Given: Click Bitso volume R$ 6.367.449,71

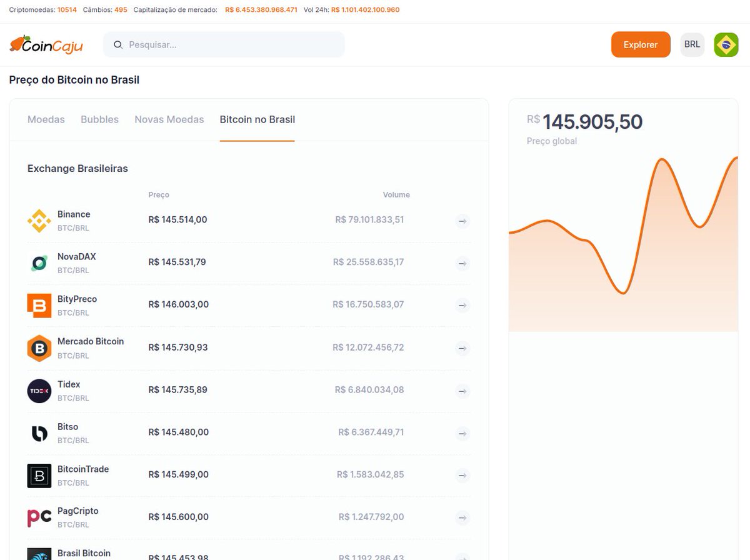Looking at the screenshot, I should tap(371, 432).
